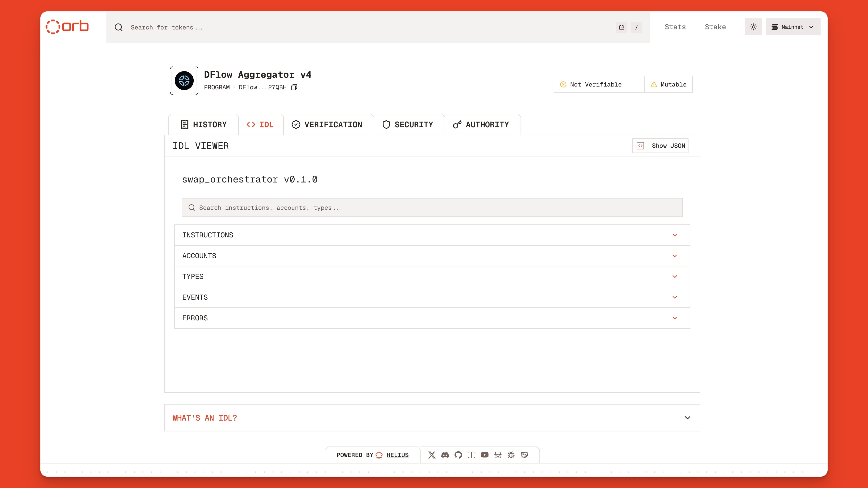Open the HELIUS link in footer
Image resolution: width=868 pixels, height=488 pixels.
click(x=397, y=455)
